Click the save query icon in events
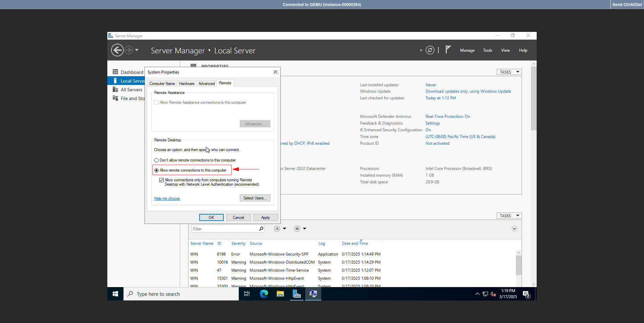The height and width of the screenshot is (323, 644). [x=297, y=229]
